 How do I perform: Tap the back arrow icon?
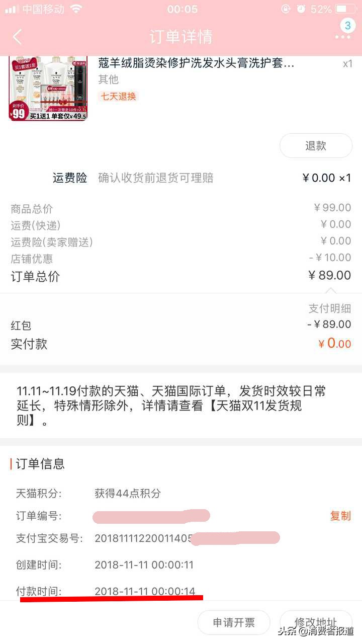pyautogui.click(x=18, y=37)
